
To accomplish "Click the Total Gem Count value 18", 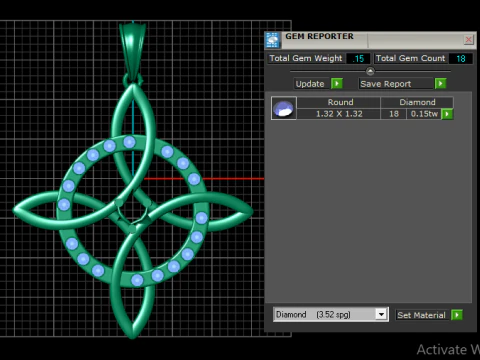I will (460, 59).
